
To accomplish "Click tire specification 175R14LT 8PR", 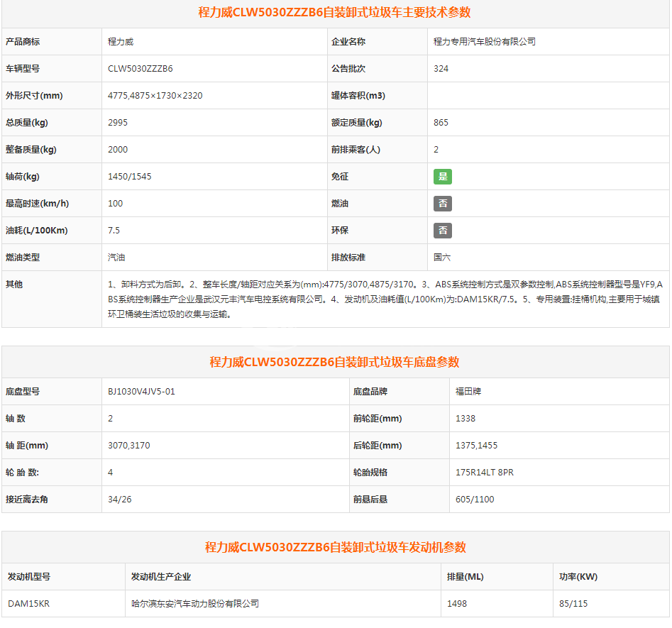I will click(x=484, y=473).
